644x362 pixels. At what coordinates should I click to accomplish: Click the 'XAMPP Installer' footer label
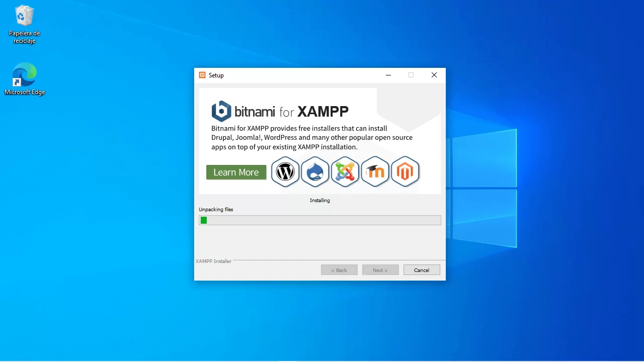click(213, 261)
